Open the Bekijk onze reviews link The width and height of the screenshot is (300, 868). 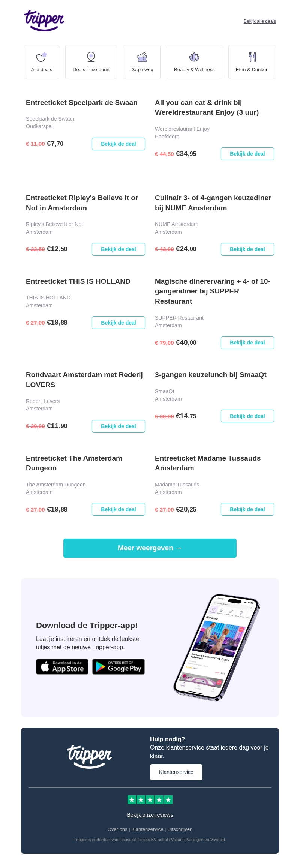click(150, 815)
